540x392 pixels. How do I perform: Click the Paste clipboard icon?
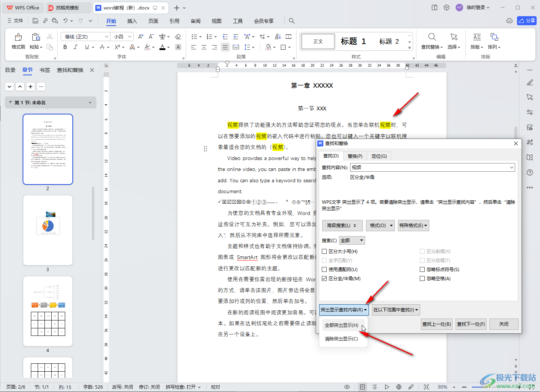tap(36, 37)
